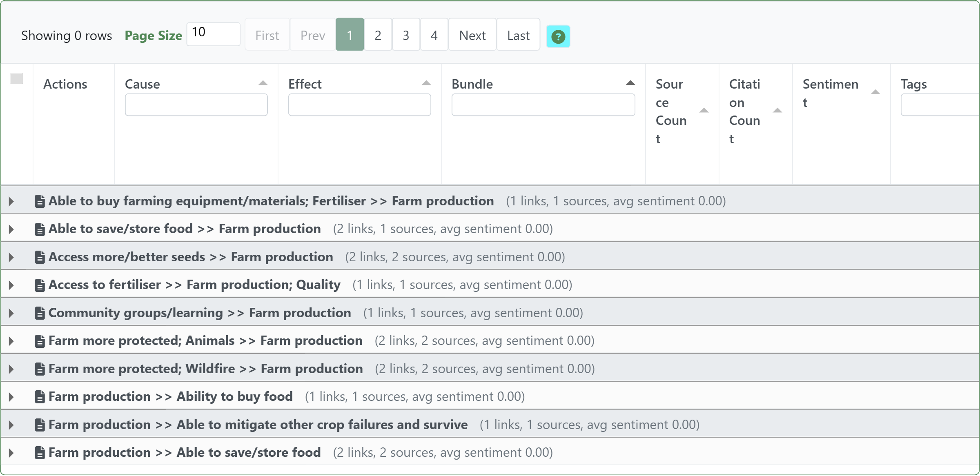Click the Sentiment column sort arrow

[x=875, y=92]
